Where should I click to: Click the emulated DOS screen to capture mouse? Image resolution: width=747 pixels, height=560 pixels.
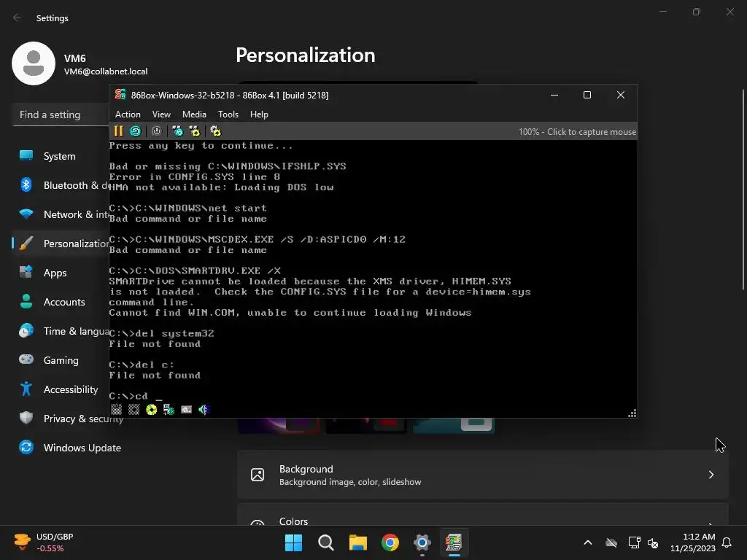click(373, 271)
